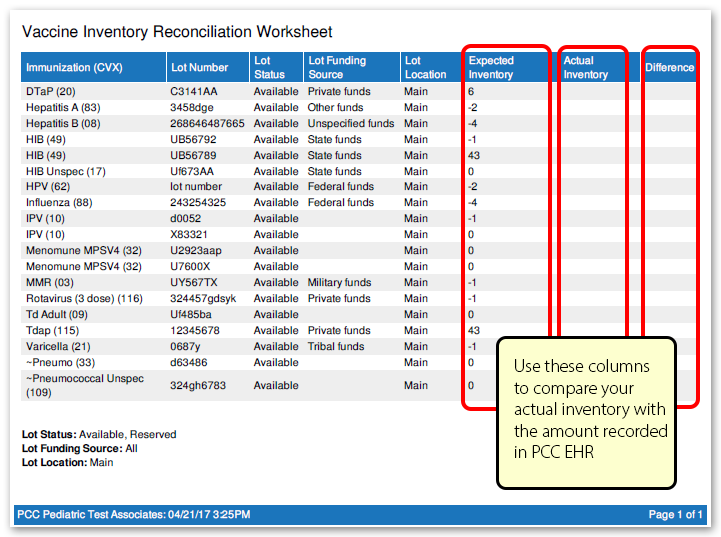Click lot number 324gh6783
721x537 pixels.
(198, 385)
